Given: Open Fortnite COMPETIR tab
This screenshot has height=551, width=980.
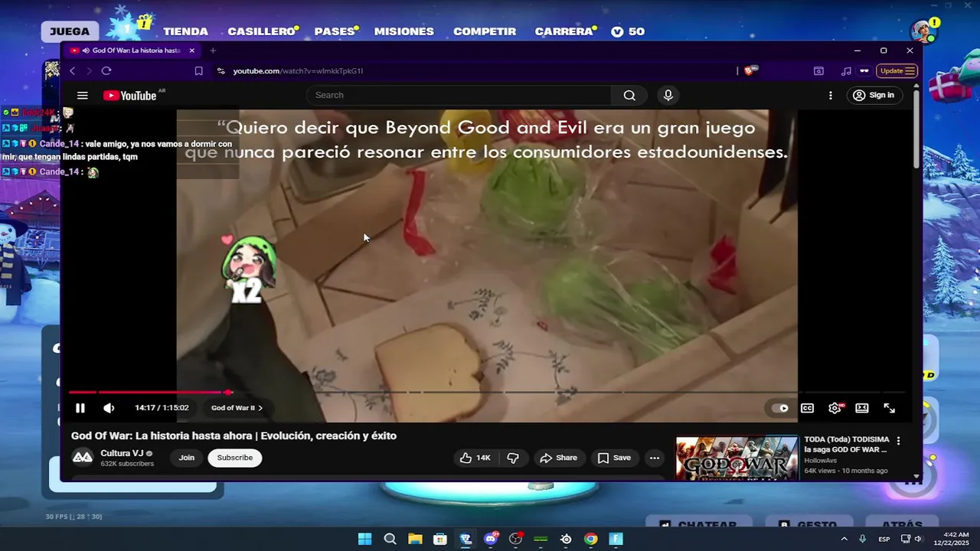Looking at the screenshot, I should point(485,31).
